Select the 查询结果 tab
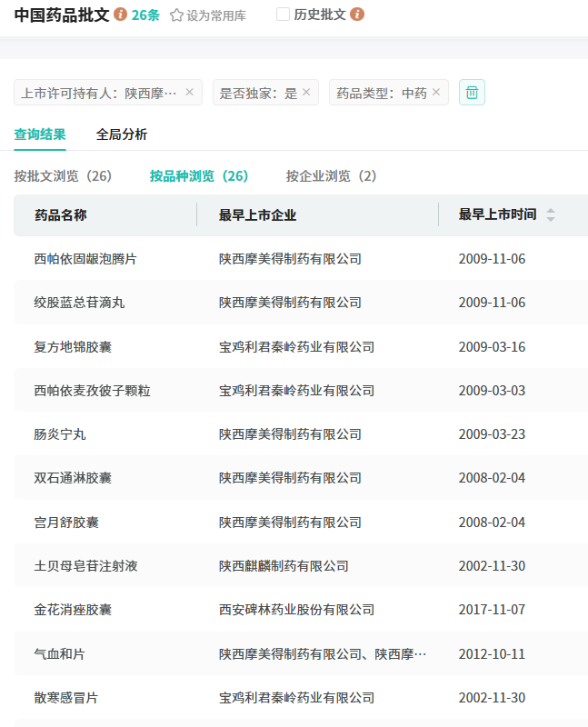 [40, 134]
